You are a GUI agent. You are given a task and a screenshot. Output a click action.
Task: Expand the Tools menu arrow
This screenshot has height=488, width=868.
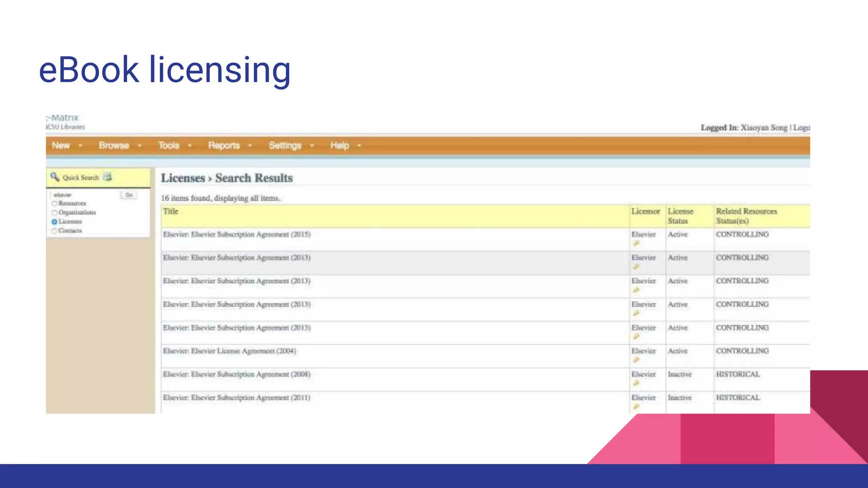tap(189, 146)
